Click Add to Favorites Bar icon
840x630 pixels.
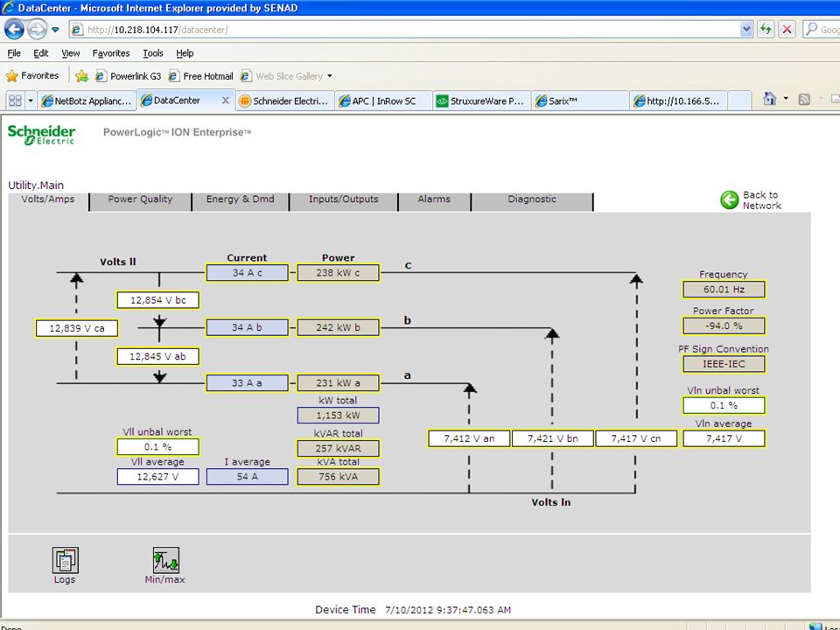pyautogui.click(x=81, y=76)
